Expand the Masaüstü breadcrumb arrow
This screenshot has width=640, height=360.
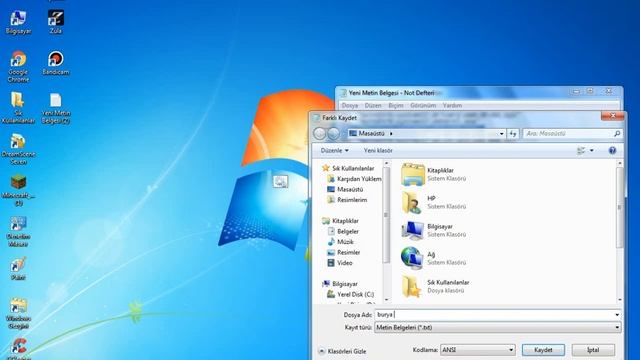(x=391, y=133)
